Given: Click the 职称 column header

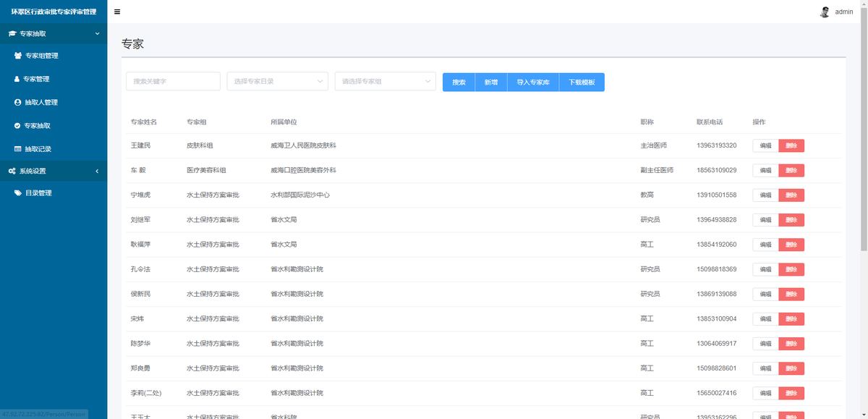Looking at the screenshot, I should pos(647,122).
